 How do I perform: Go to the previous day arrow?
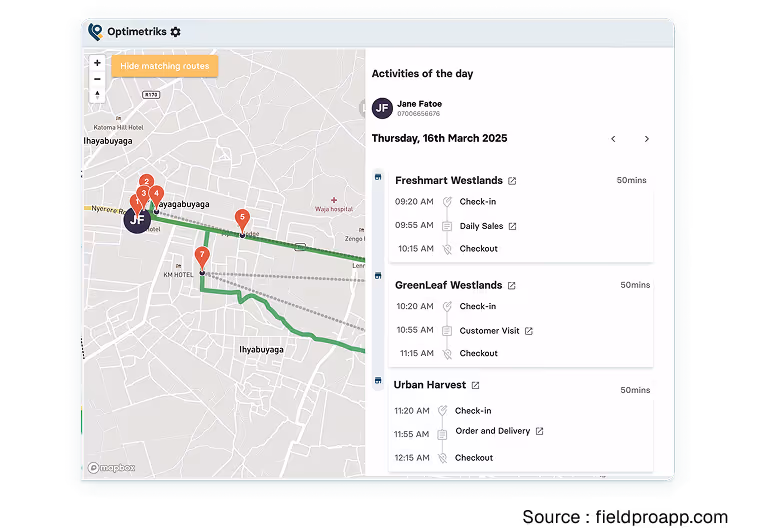[613, 139]
